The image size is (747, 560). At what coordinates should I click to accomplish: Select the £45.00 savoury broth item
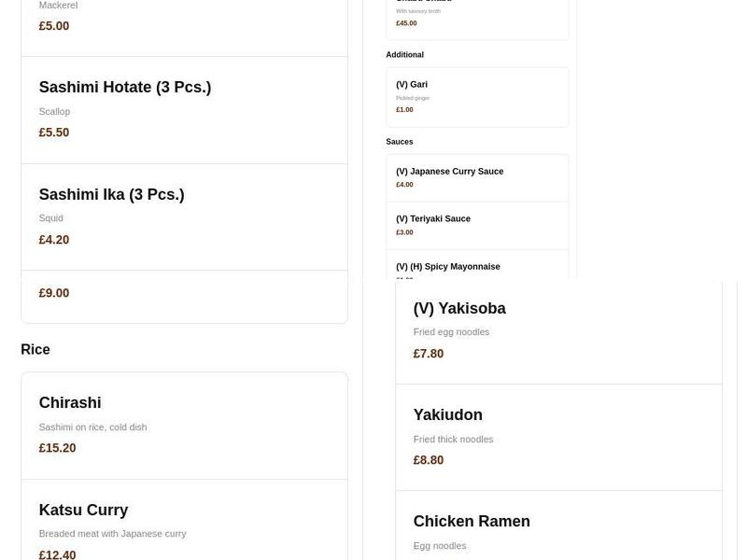click(476, 19)
